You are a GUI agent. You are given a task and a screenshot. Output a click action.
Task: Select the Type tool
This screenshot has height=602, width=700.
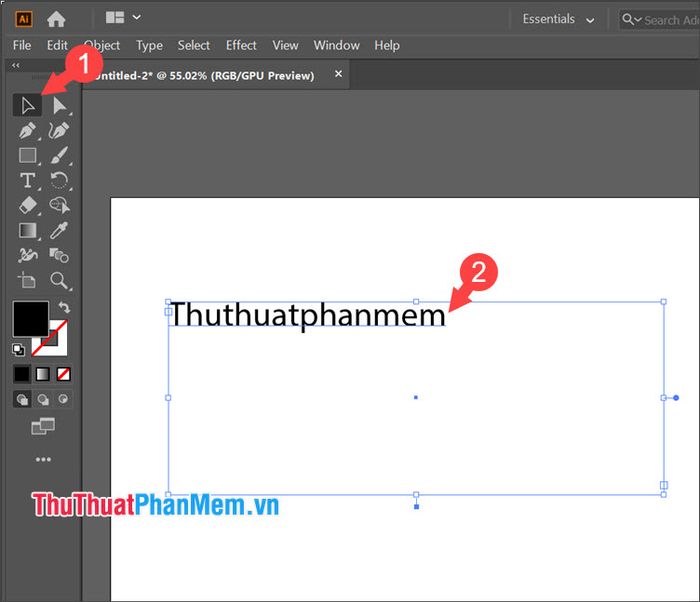coord(28,181)
